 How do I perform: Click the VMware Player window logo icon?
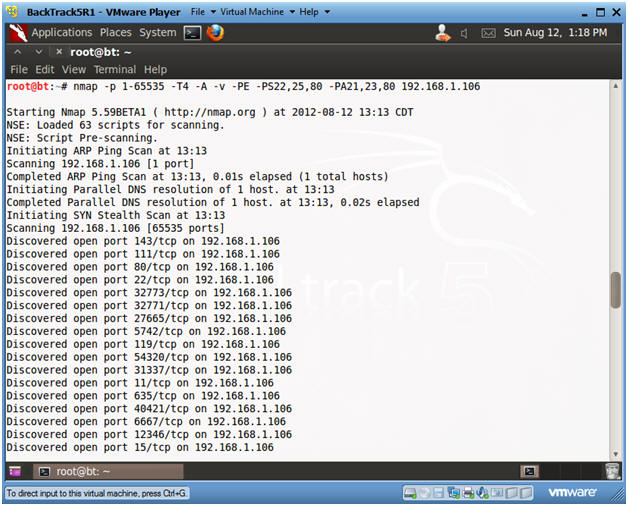point(13,12)
